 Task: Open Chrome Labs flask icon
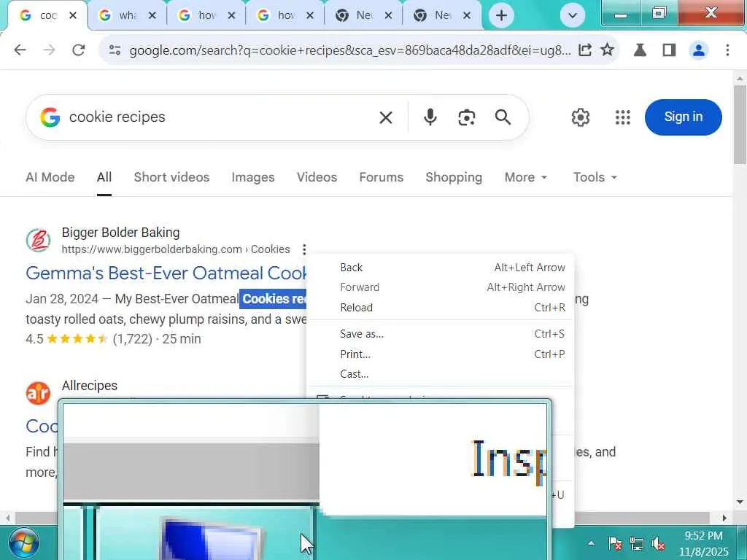point(640,50)
